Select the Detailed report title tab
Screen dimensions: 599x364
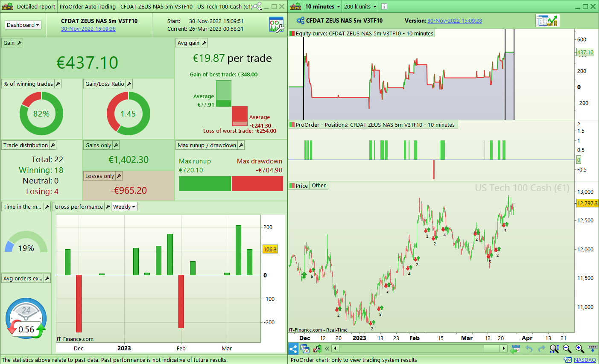coord(36,6)
